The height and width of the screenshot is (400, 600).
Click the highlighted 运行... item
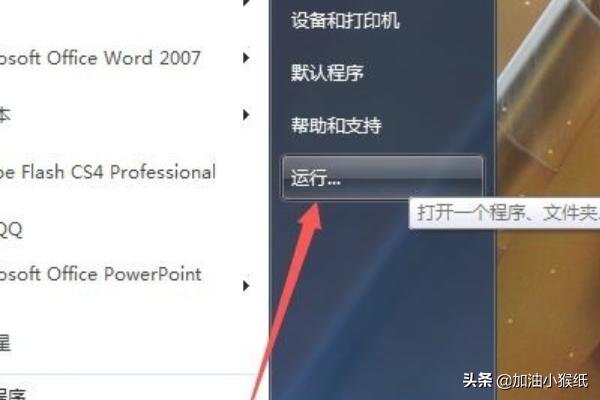382,178
